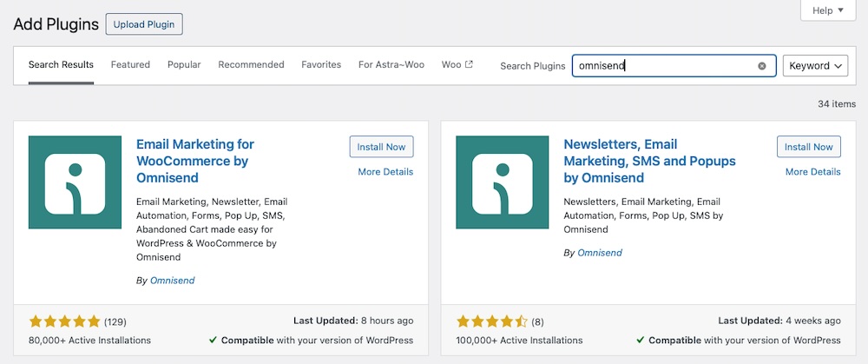Click the '80,000+ Active Installations' text
Screen dimensions: 868x364
89,341
